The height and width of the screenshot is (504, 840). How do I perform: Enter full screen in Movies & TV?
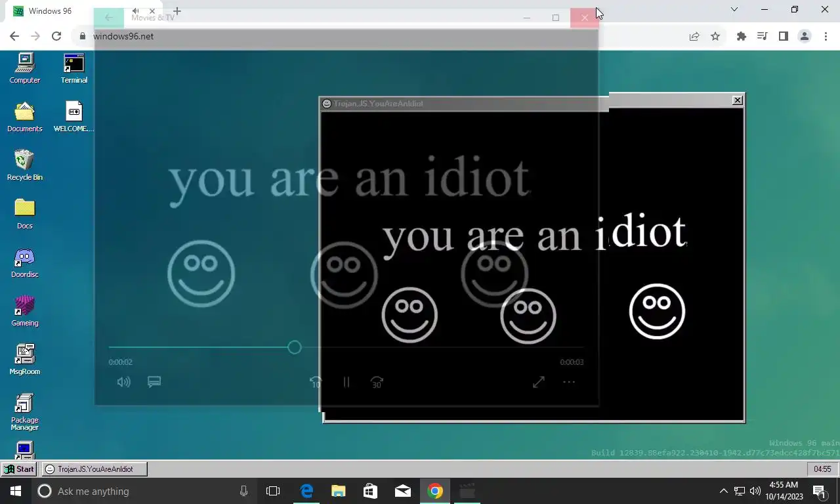pos(539,382)
